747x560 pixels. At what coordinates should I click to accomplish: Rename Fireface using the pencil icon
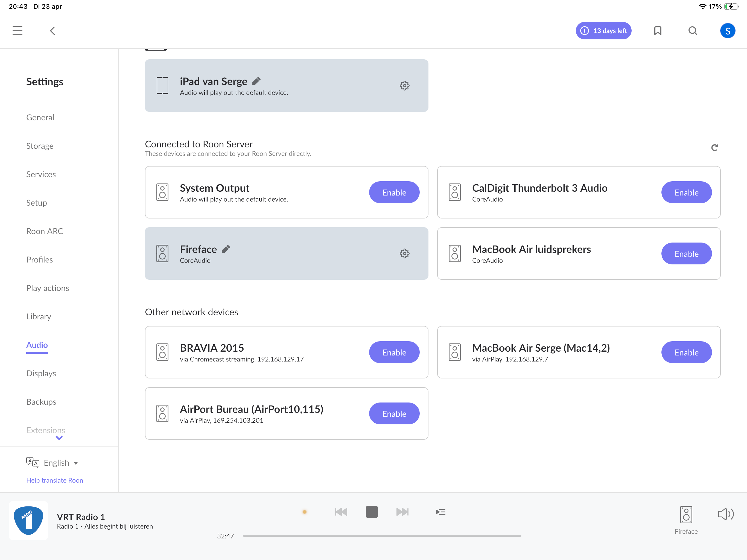point(226,249)
